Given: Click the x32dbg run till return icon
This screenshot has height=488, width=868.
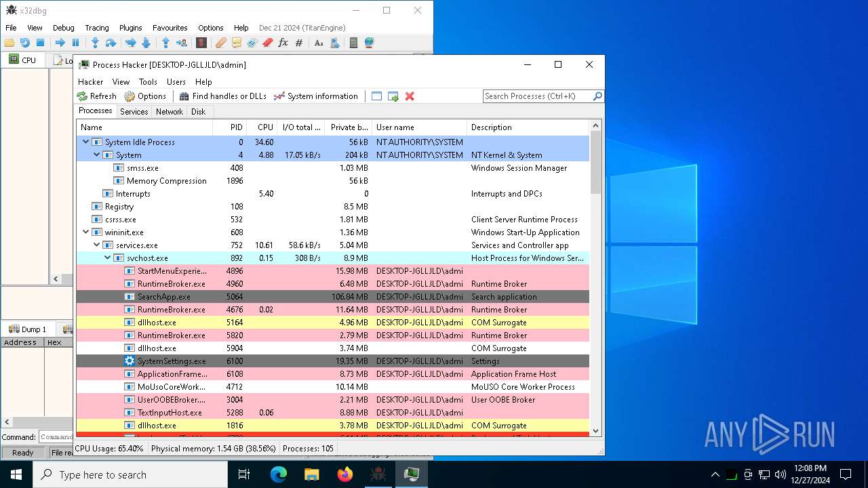Looking at the screenshot, I should (165, 43).
